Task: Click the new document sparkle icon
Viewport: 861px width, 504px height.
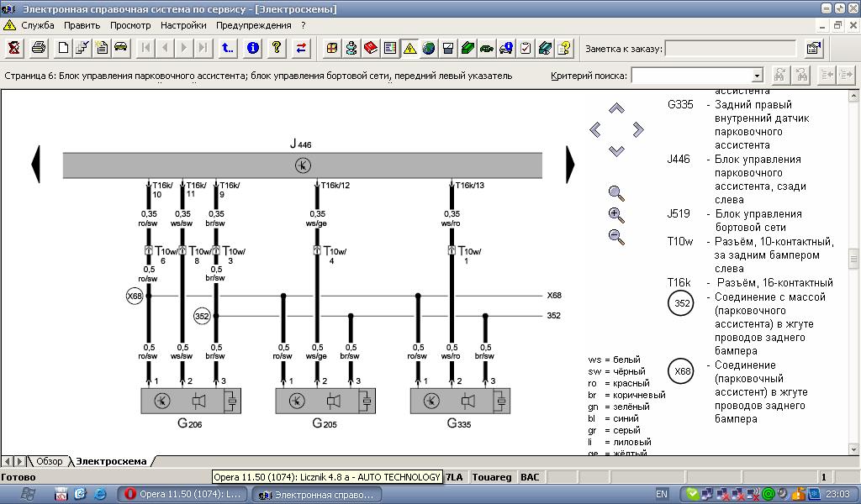Action: point(102,48)
